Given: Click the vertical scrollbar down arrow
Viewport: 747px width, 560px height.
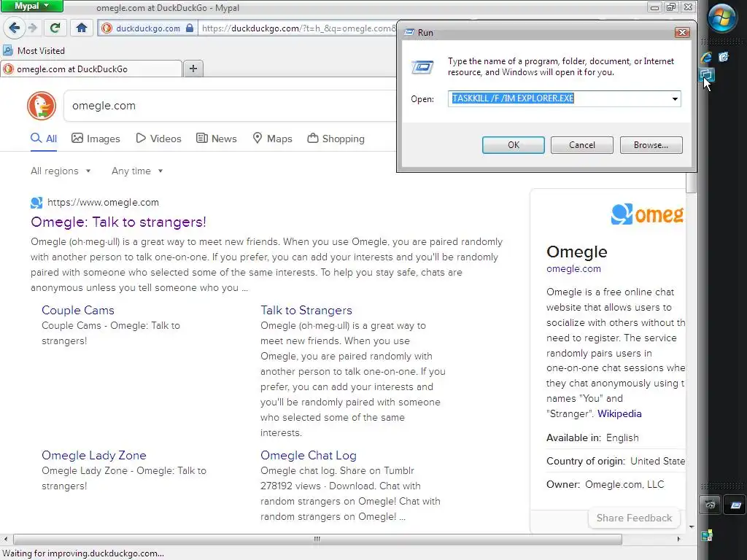Looking at the screenshot, I should point(692,527).
